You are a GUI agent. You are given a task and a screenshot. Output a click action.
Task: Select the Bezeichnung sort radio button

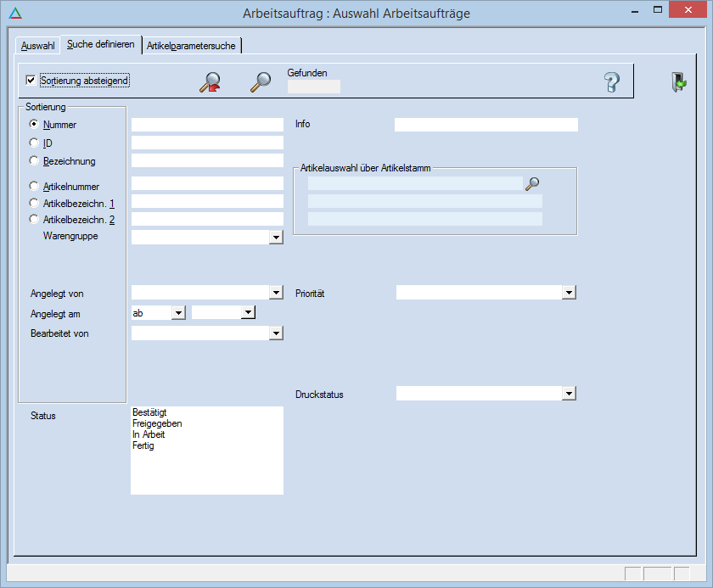click(x=34, y=161)
